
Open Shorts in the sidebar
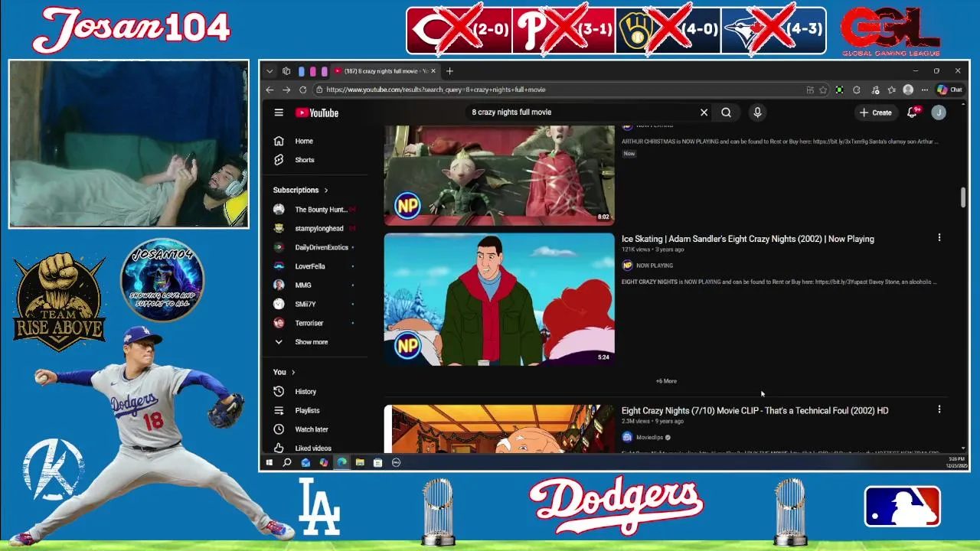(315, 160)
